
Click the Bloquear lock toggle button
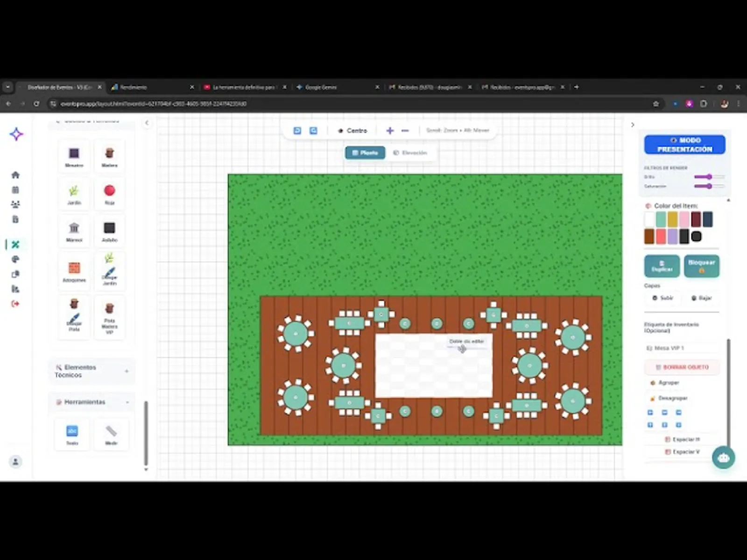pos(701,266)
